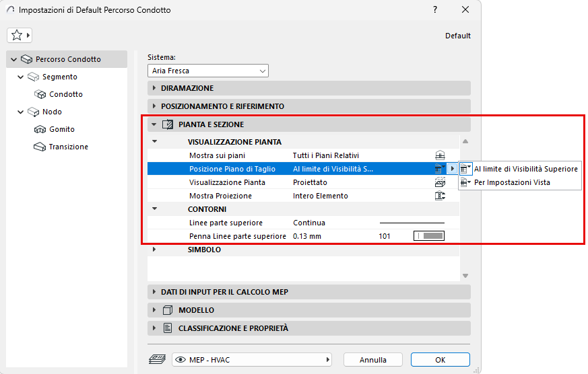The height and width of the screenshot is (374, 588).
Task: Click the list scroll up arrow
Action: coord(465,141)
